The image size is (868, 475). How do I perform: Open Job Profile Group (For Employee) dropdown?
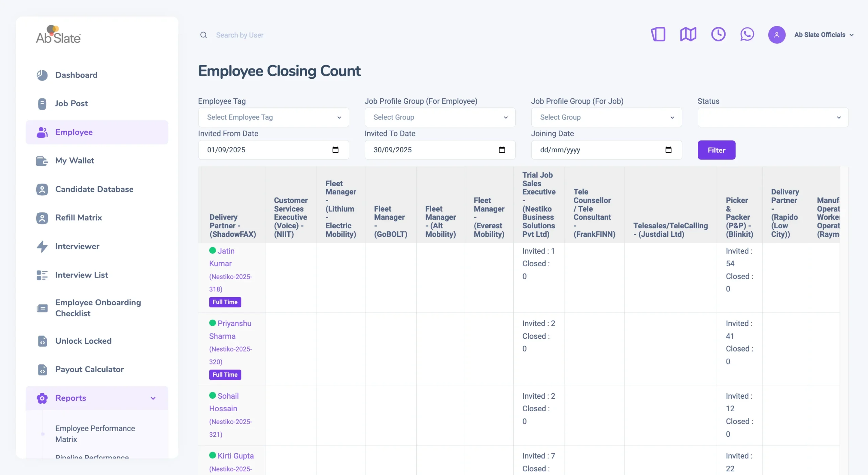(440, 117)
